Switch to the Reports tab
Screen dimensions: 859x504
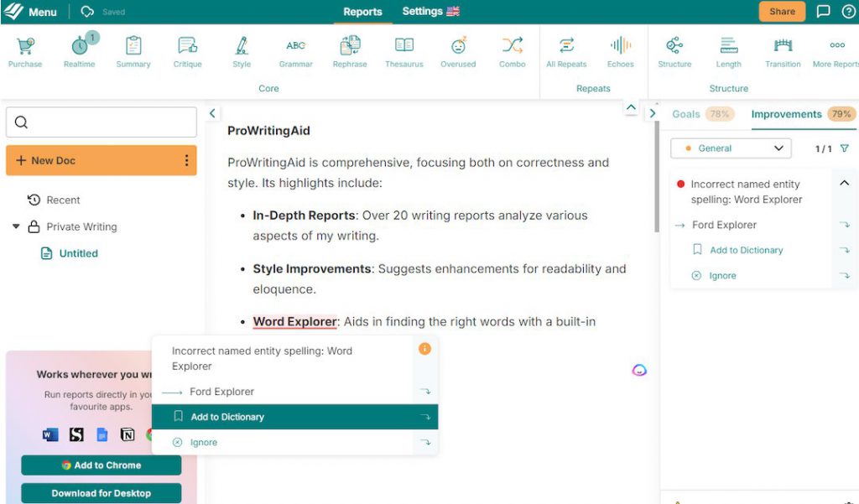[362, 12]
